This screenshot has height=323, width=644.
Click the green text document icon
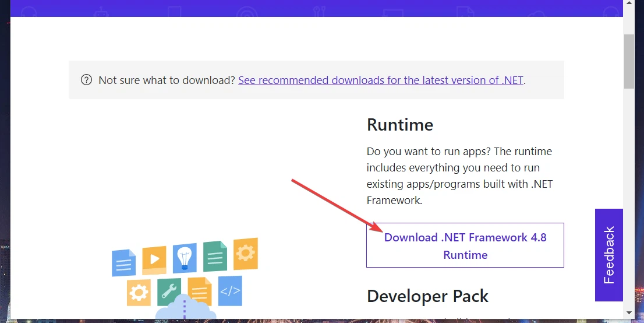coord(215,256)
